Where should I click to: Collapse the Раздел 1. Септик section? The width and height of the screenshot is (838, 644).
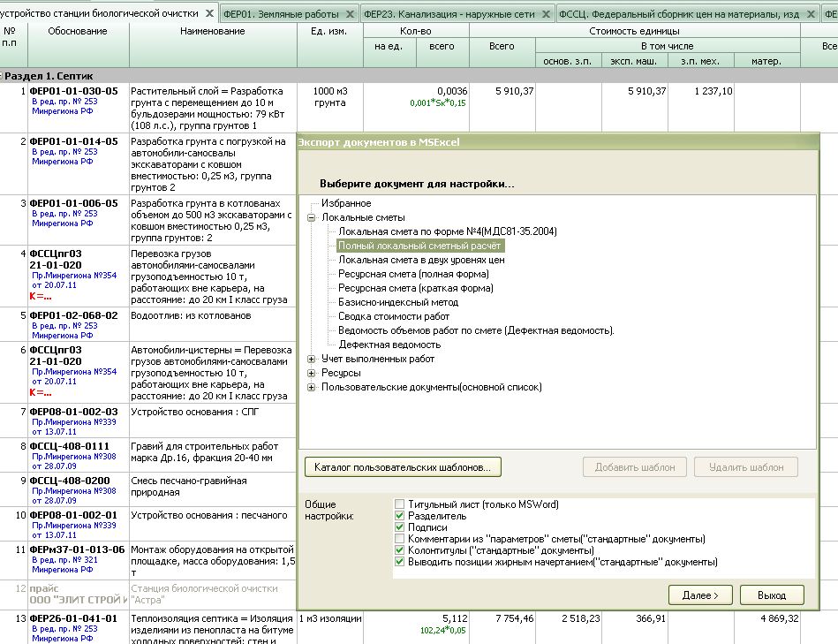[2, 76]
